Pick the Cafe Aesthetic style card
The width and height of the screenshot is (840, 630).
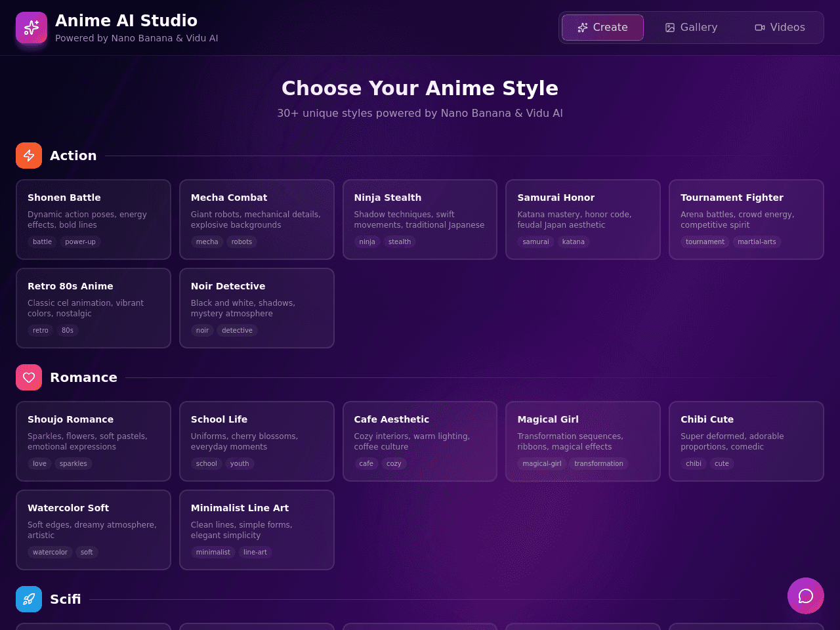click(420, 441)
